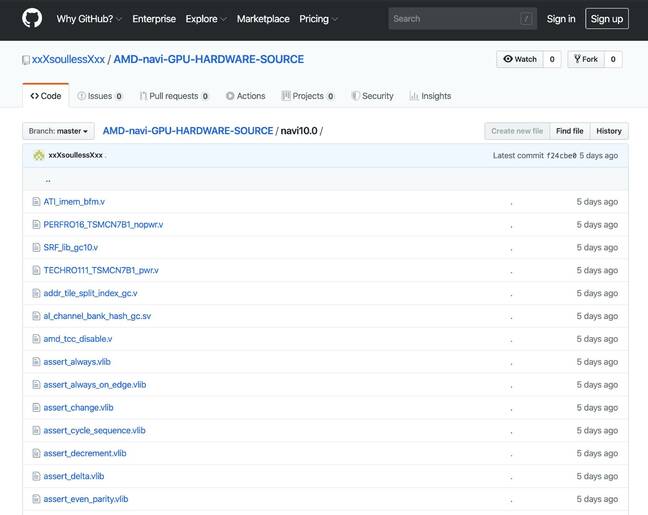Image resolution: width=648 pixels, height=515 pixels.
Task: Switch to the Projects tab
Action: tap(307, 96)
